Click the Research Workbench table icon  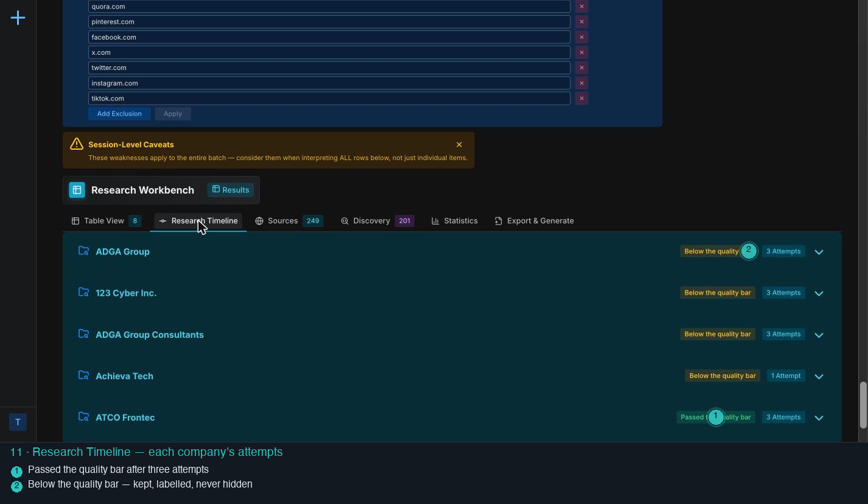(77, 190)
